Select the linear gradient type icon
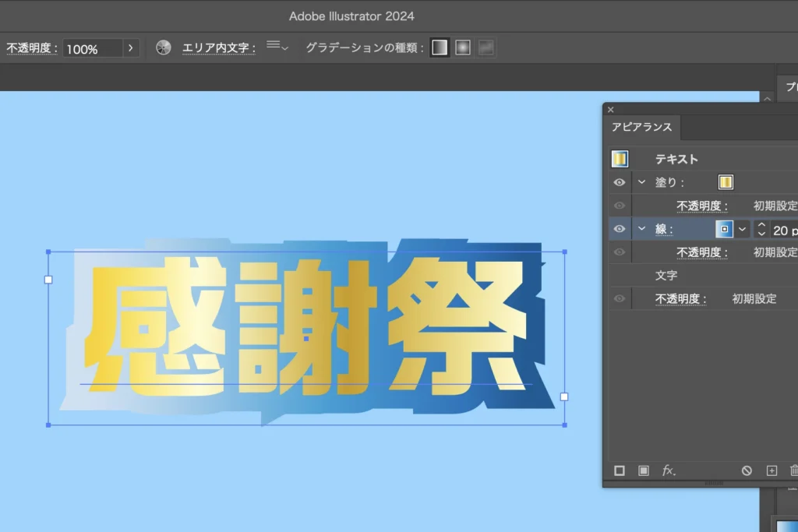Viewport: 798px width, 532px height. [x=440, y=48]
